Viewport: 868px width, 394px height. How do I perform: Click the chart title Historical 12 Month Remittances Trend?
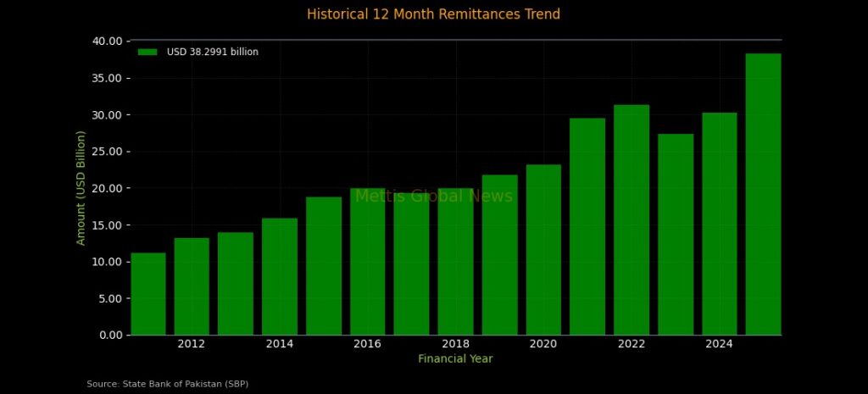pos(433,14)
